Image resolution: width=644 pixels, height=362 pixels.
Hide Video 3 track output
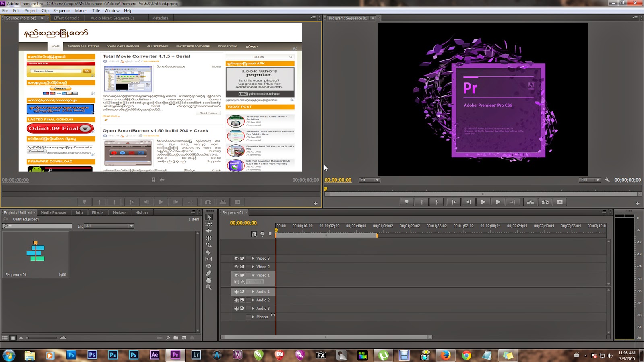pyautogui.click(x=236, y=259)
